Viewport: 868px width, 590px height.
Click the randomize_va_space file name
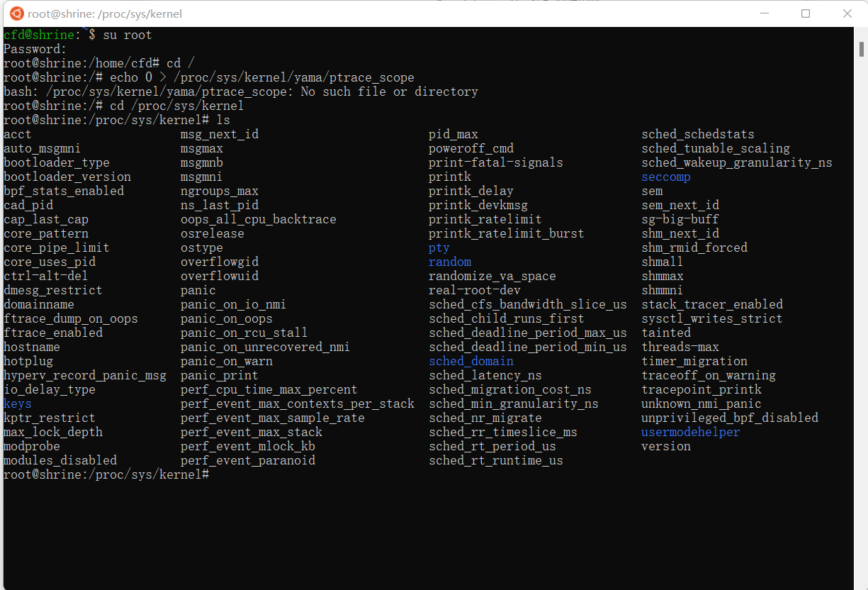[492, 276]
